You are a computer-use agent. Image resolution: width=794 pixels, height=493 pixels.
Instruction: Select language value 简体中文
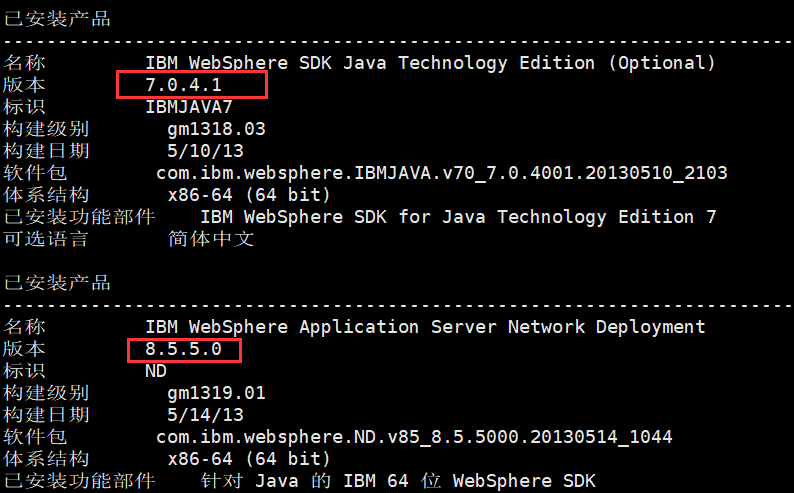211,239
